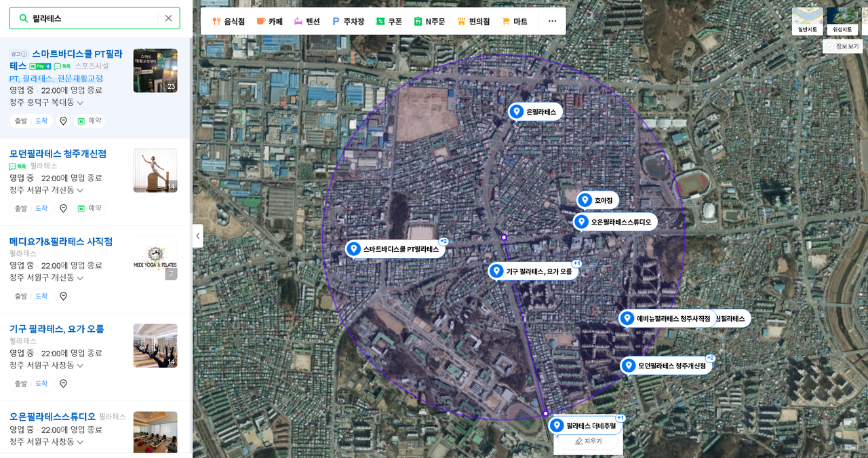This screenshot has width=868, height=458.
Task: Set 메디요가&필라테스 as 도착 point
Action: (41, 296)
